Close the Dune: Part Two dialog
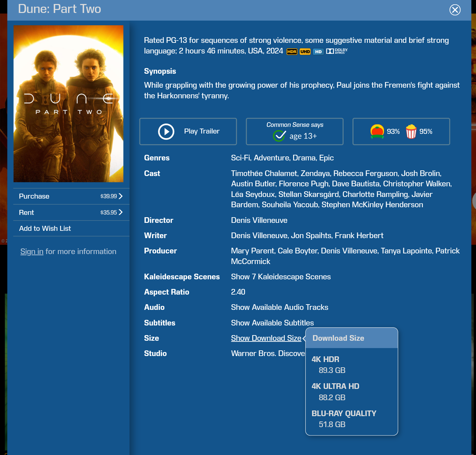The width and height of the screenshot is (476, 455). (455, 10)
